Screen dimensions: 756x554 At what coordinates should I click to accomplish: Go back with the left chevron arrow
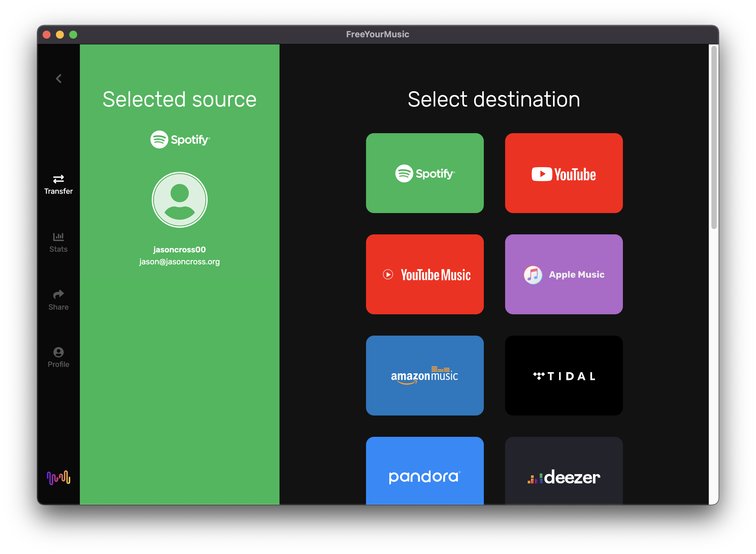coord(59,79)
